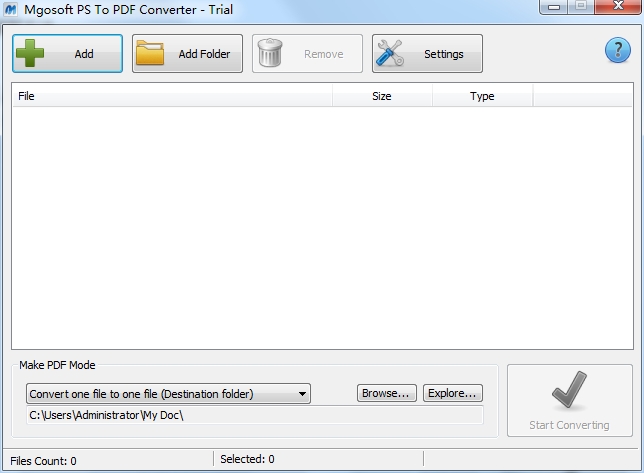Screen dimensions: 644x473
Task: Click the green plus Add button
Action: 67,54
